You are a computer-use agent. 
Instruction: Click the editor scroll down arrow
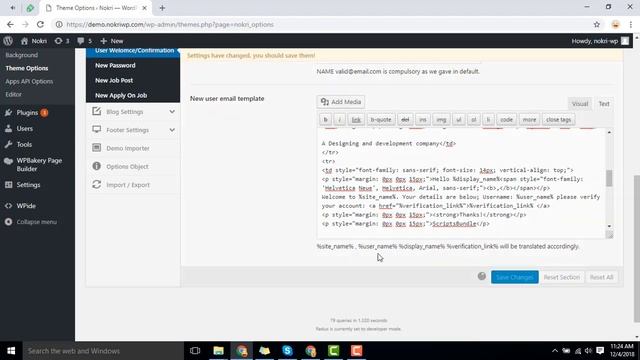pos(609,226)
